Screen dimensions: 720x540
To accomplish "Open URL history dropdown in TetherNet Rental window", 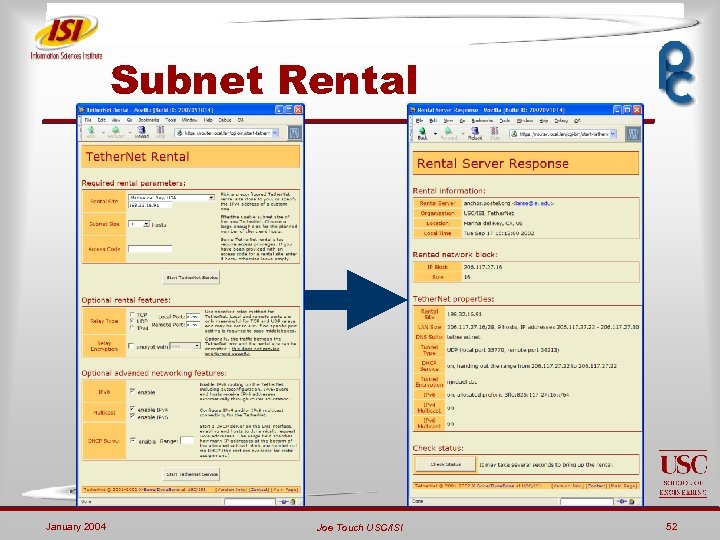I will (x=275, y=133).
